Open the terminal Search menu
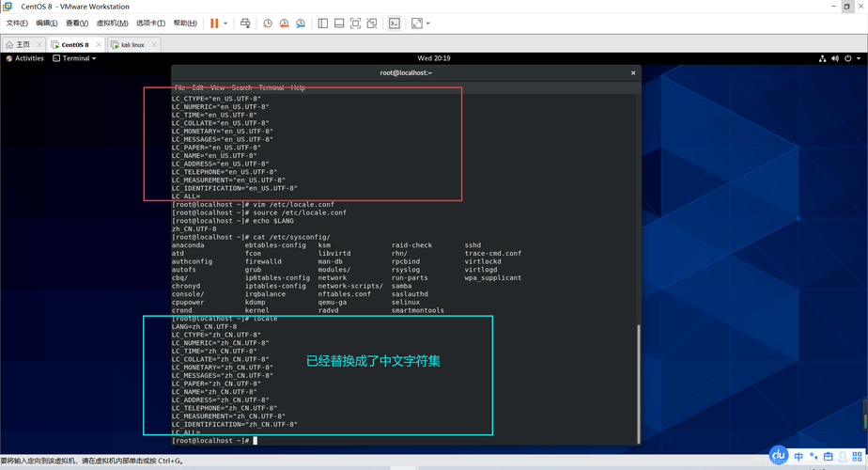 click(241, 87)
